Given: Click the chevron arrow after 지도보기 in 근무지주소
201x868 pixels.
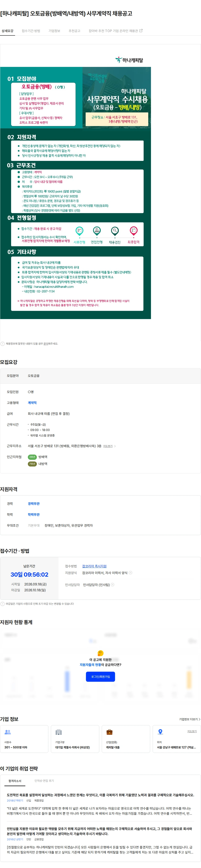Looking at the screenshot, I should click(x=115, y=446).
